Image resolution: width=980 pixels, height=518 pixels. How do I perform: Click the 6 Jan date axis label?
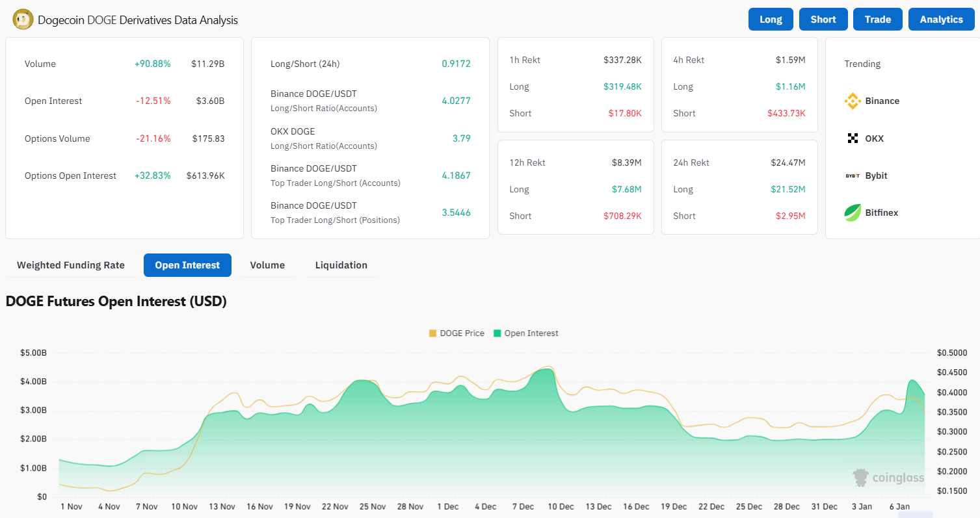click(899, 506)
